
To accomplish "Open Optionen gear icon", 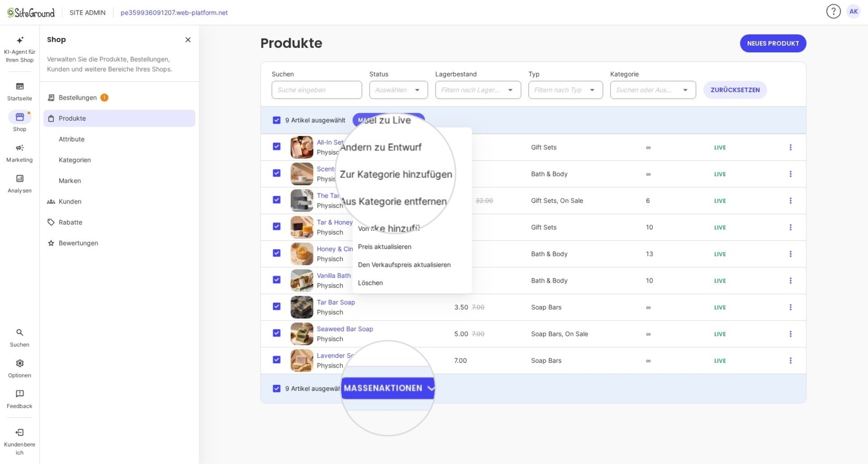I will 20,363.
